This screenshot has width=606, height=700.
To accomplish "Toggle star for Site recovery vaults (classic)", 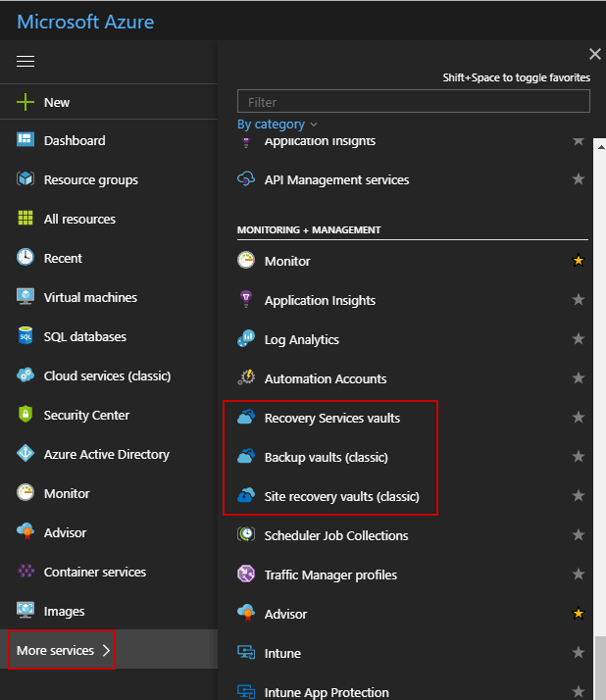I will coord(579,495).
